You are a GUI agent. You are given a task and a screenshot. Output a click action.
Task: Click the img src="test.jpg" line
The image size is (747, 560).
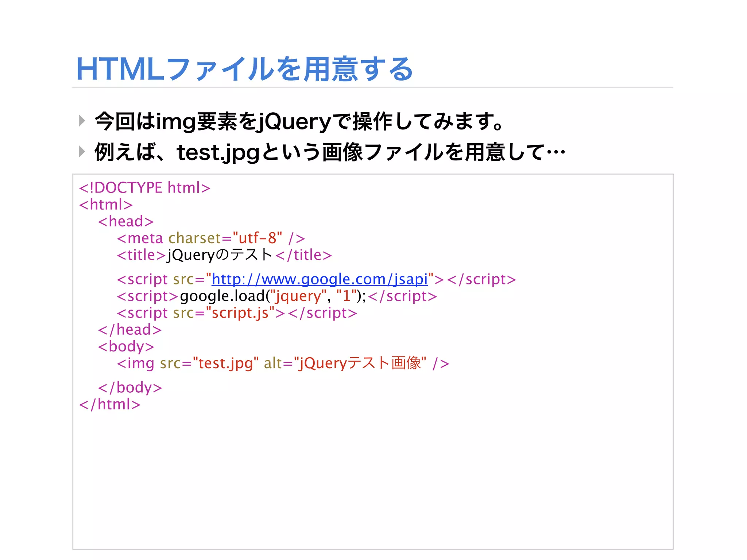[x=283, y=363]
